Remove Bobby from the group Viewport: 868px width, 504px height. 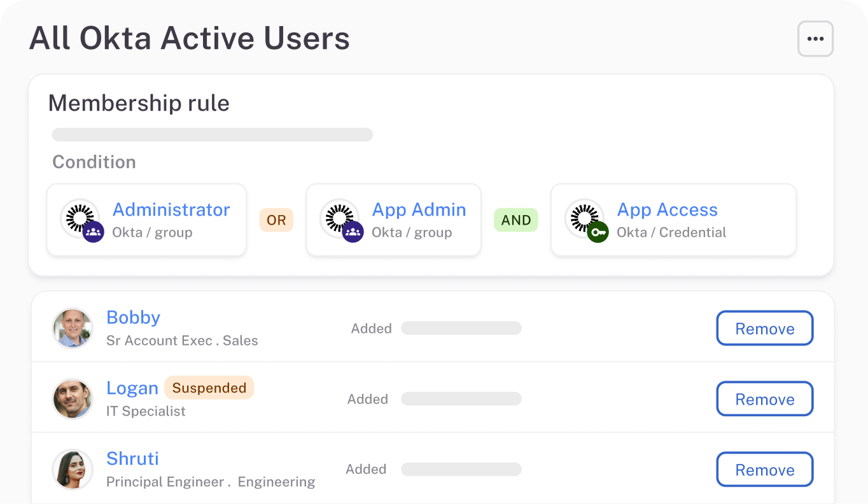pos(764,328)
